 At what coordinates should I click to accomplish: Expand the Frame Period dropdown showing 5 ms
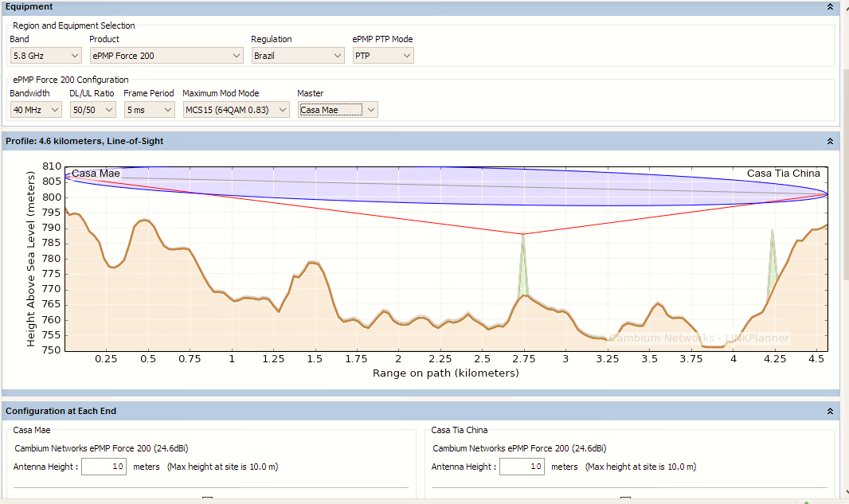pos(149,110)
